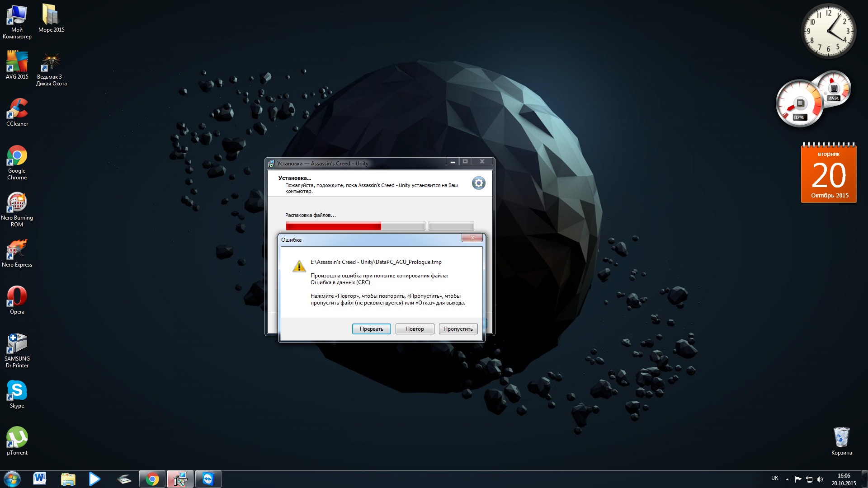Click the warning triangle in error dialog
This screenshot has height=488, width=868.
pyautogui.click(x=299, y=266)
